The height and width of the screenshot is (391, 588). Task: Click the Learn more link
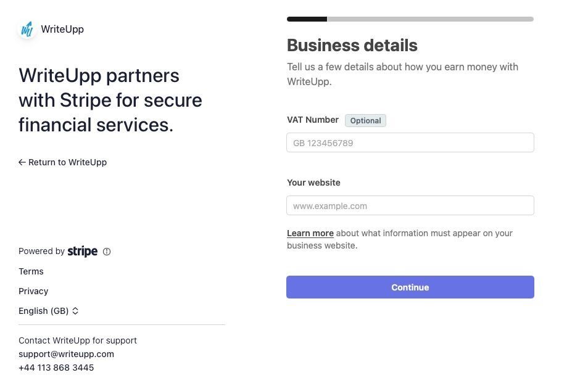click(x=310, y=233)
